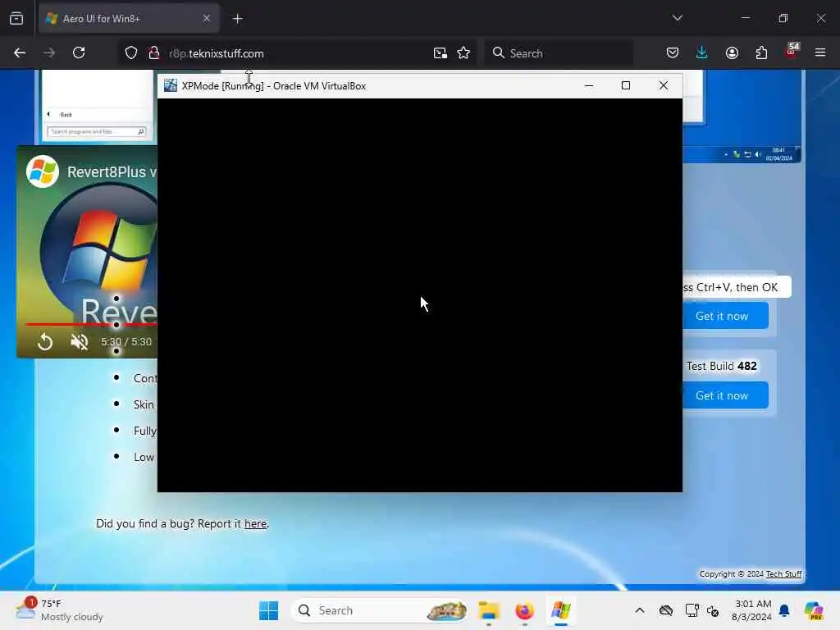
Task: Open Firefox recent browsing sidebar icon
Action: point(16,19)
